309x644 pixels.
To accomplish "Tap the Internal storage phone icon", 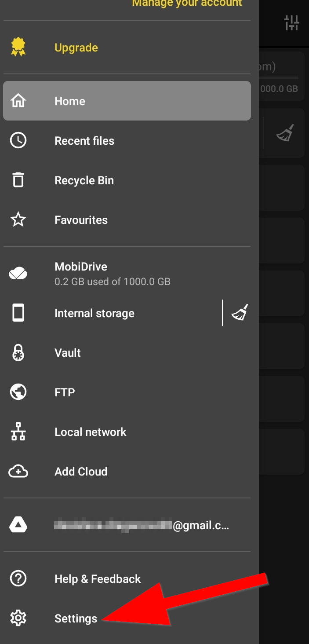I will point(18,313).
